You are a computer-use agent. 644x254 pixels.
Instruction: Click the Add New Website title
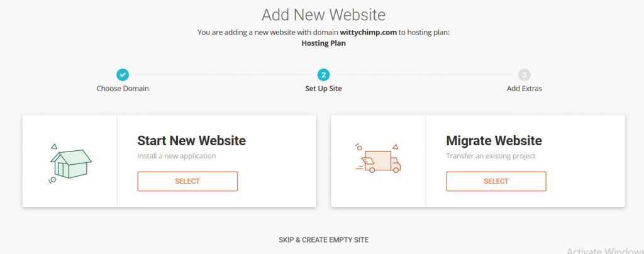324,14
